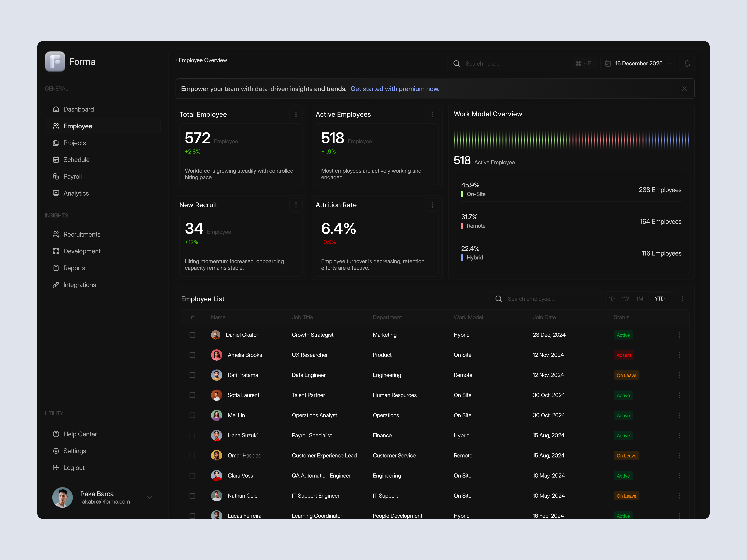The image size is (747, 560).
Task: Click the Analytics sidebar icon
Action: (56, 193)
